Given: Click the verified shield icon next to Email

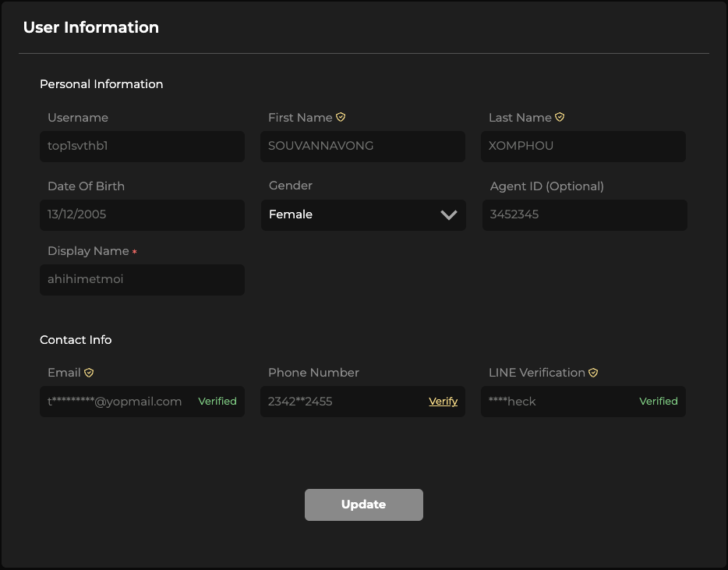Looking at the screenshot, I should click(x=89, y=373).
